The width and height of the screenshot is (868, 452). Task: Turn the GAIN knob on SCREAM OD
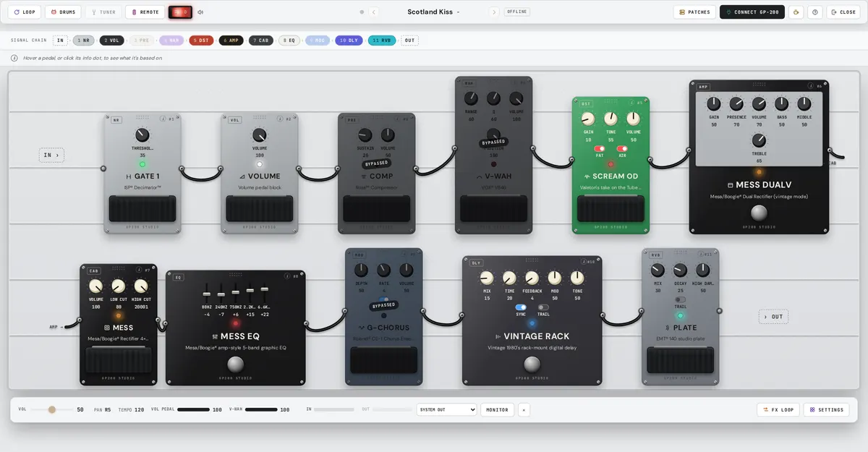588,119
